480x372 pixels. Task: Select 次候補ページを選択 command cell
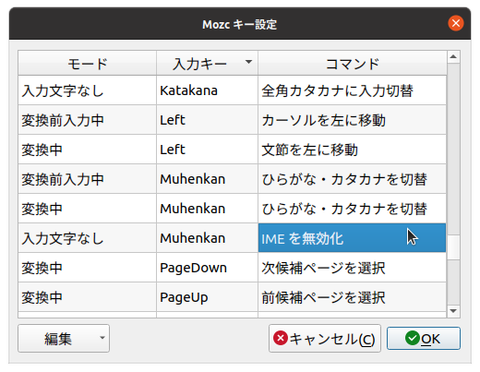[352, 268]
